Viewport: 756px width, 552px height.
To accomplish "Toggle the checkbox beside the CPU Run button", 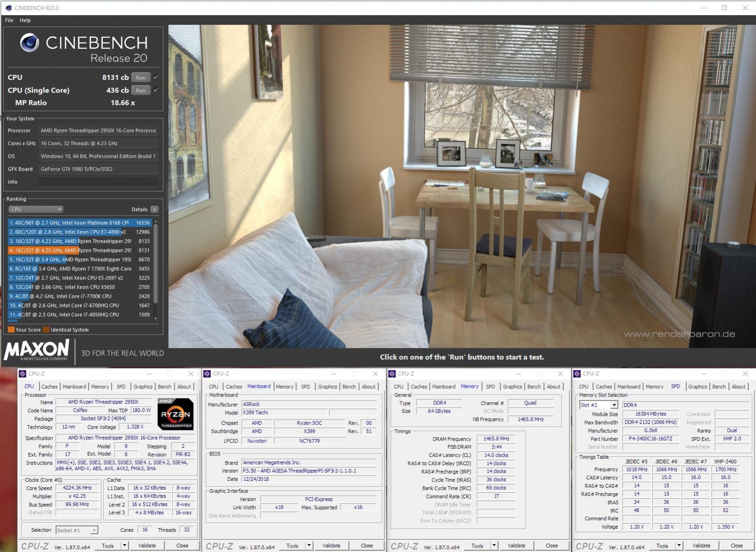I will click(156, 77).
